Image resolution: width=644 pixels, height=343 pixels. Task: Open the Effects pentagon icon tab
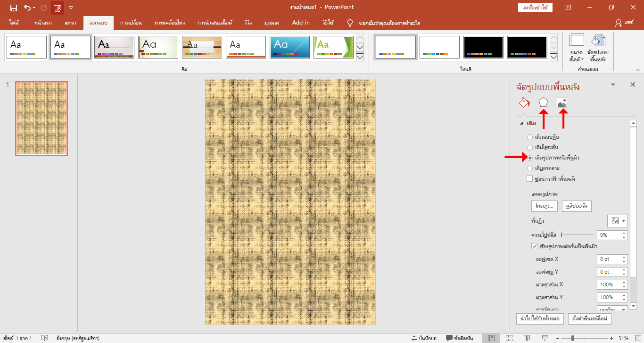(544, 103)
